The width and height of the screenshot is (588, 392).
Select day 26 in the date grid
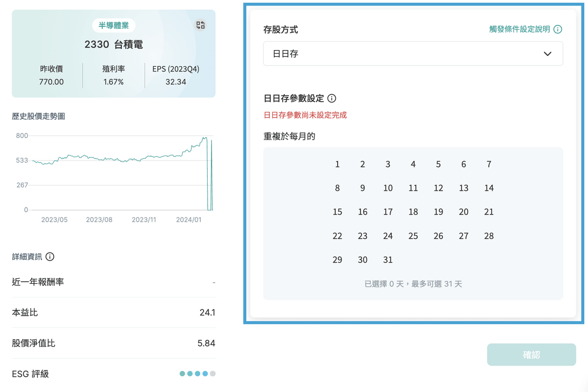(x=439, y=236)
